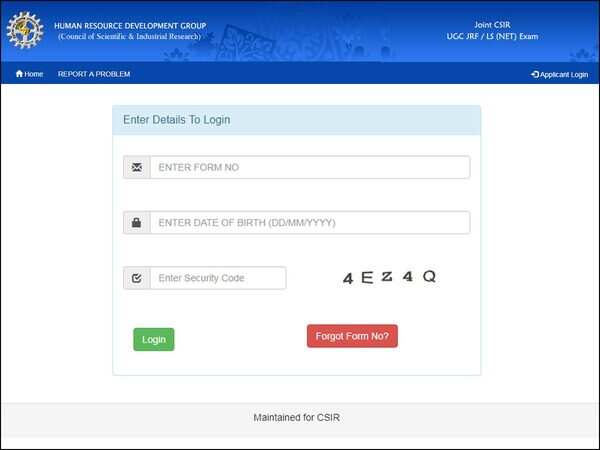600x450 pixels.
Task: Click the Enter Details To Login heading
Action: click(177, 120)
